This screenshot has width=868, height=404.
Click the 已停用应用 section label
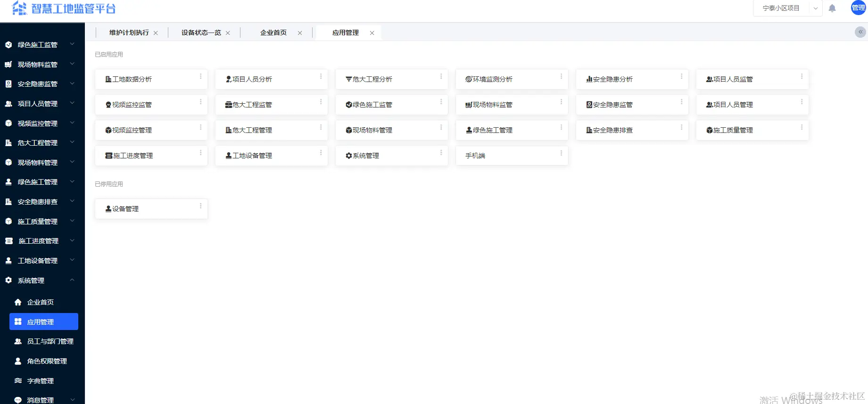click(x=109, y=184)
